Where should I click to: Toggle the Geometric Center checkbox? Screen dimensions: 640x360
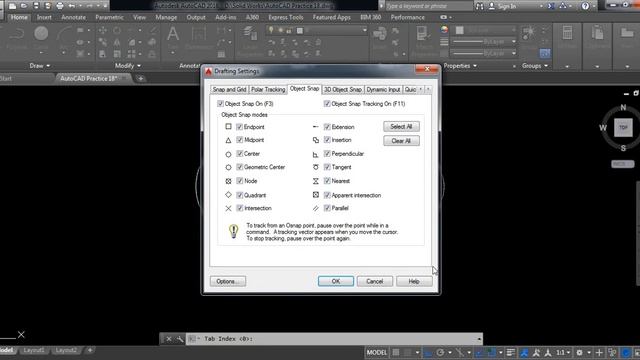tap(240, 167)
